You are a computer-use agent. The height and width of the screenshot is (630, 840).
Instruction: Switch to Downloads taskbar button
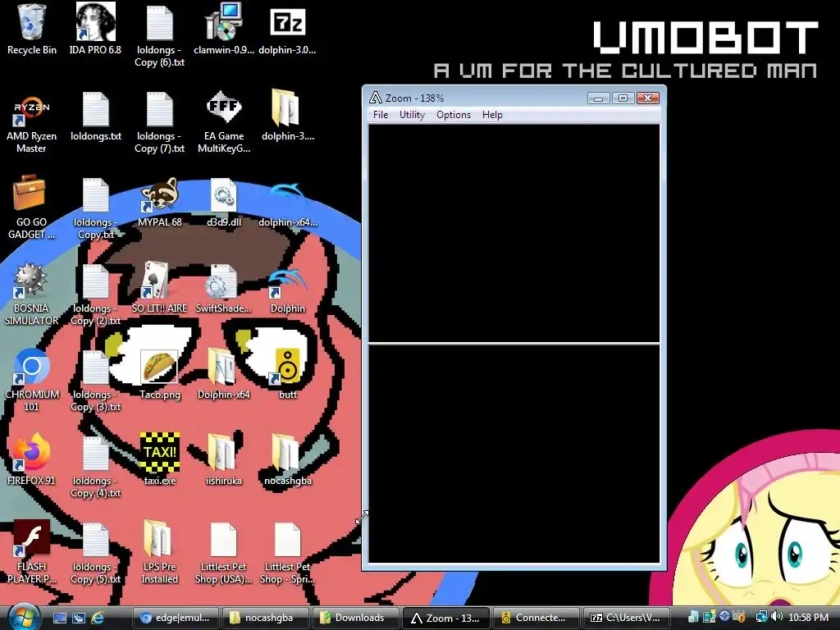356,618
